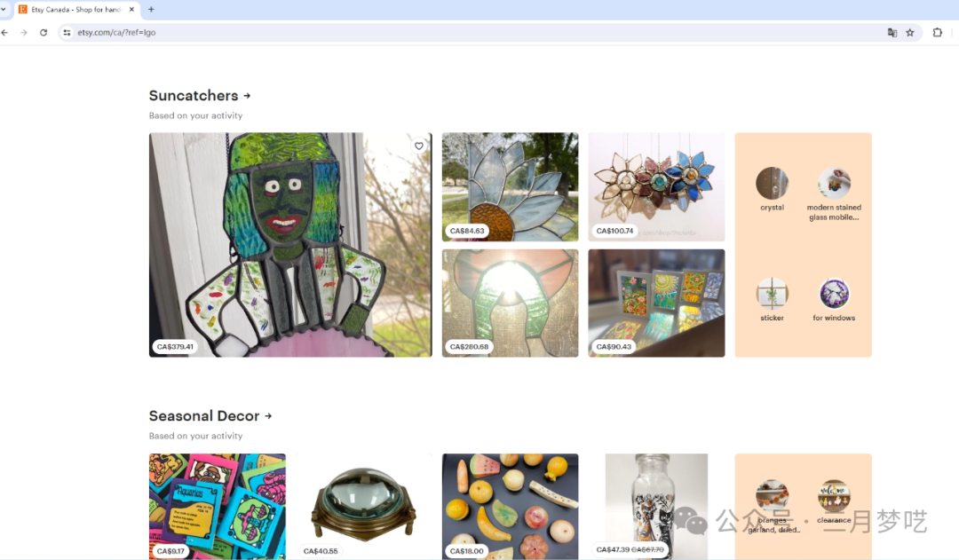Click the etsy.com address bar field
This screenshot has width=959, height=560.
click(x=477, y=33)
